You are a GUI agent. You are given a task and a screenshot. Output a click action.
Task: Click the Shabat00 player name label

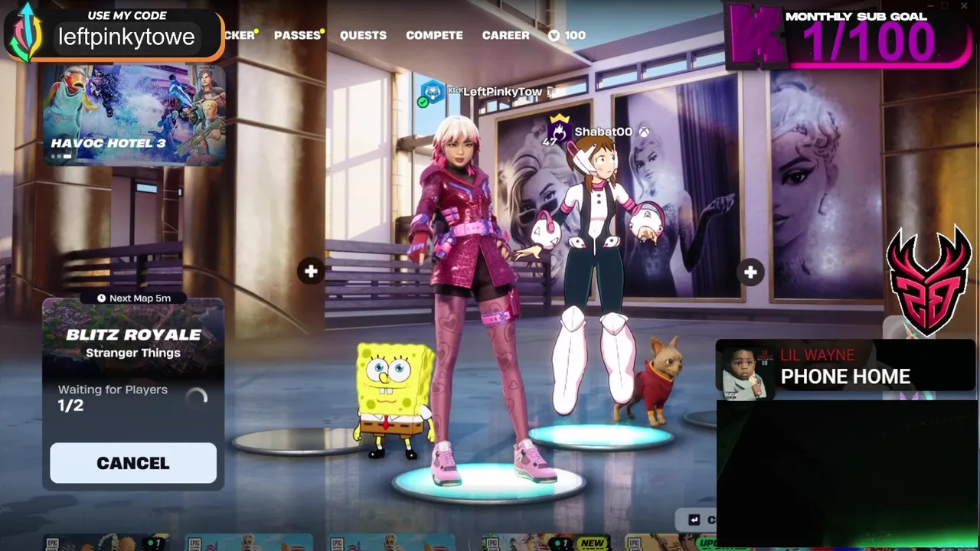click(x=603, y=132)
